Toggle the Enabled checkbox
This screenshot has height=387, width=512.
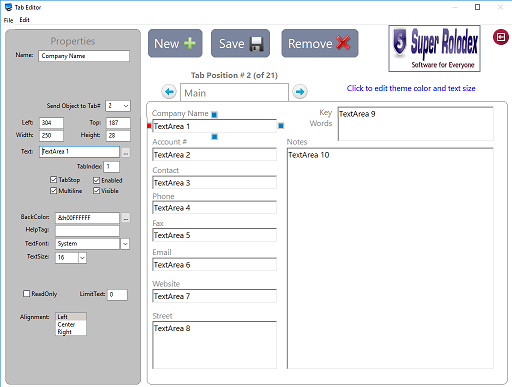point(96,180)
